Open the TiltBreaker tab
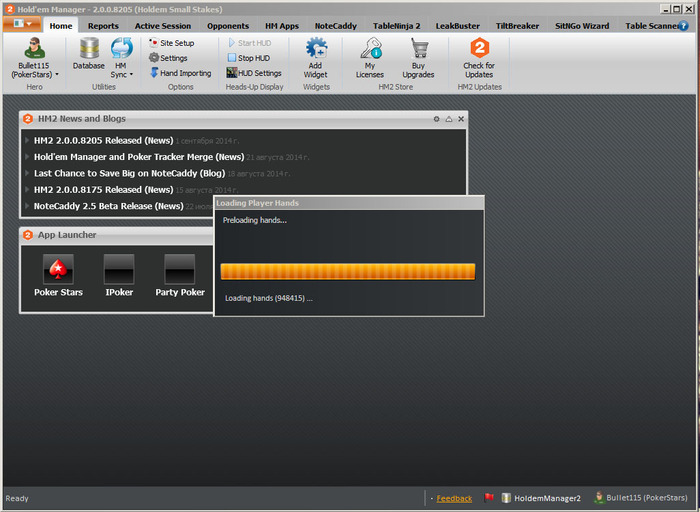Viewport: 700px width, 512px height. tap(517, 26)
